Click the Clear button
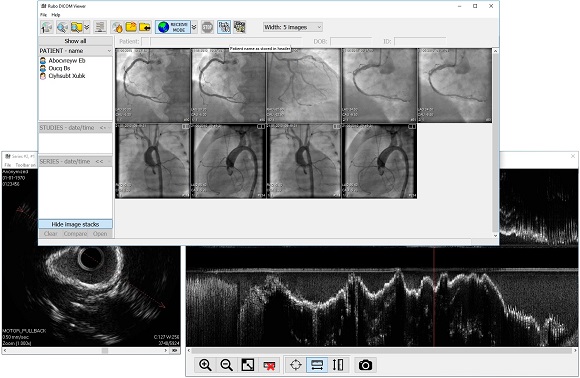This screenshot has height=378, width=580. 50,234
